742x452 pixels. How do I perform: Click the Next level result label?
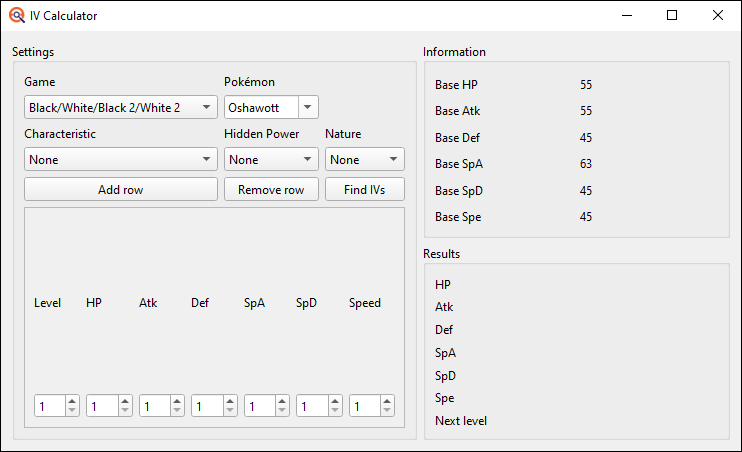(461, 421)
